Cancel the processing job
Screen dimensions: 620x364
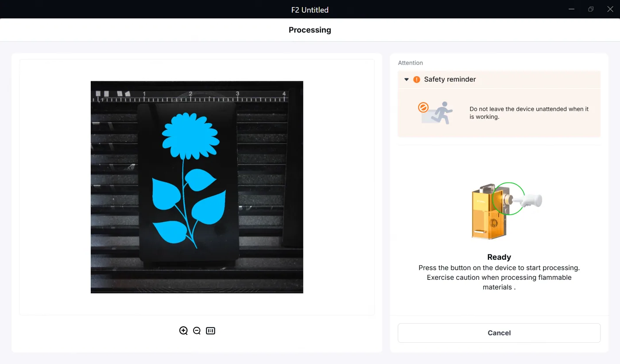click(499, 333)
